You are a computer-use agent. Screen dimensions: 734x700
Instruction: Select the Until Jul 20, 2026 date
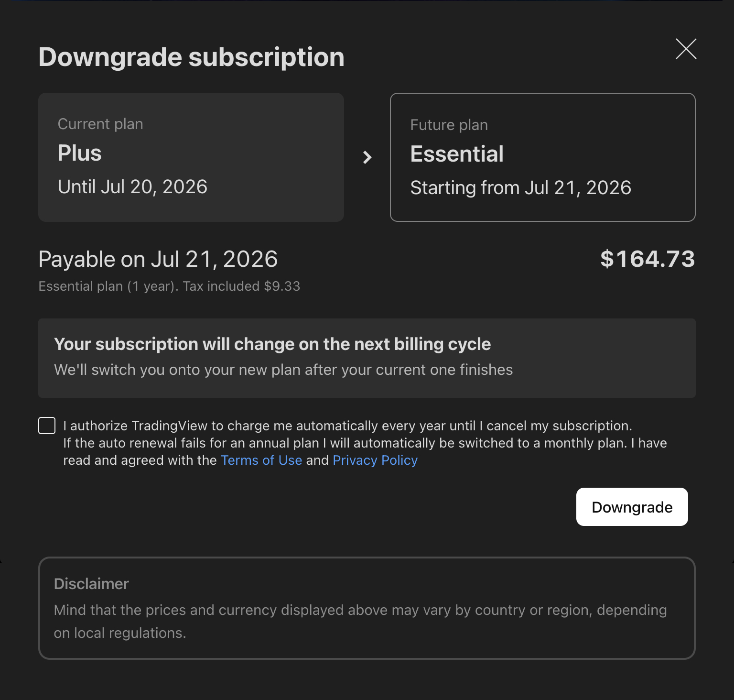pyautogui.click(x=132, y=187)
